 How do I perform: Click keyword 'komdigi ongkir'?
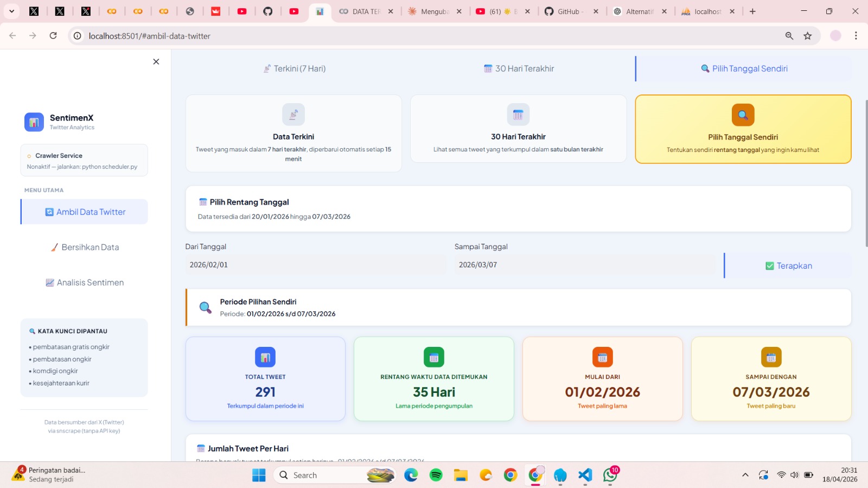tap(55, 371)
